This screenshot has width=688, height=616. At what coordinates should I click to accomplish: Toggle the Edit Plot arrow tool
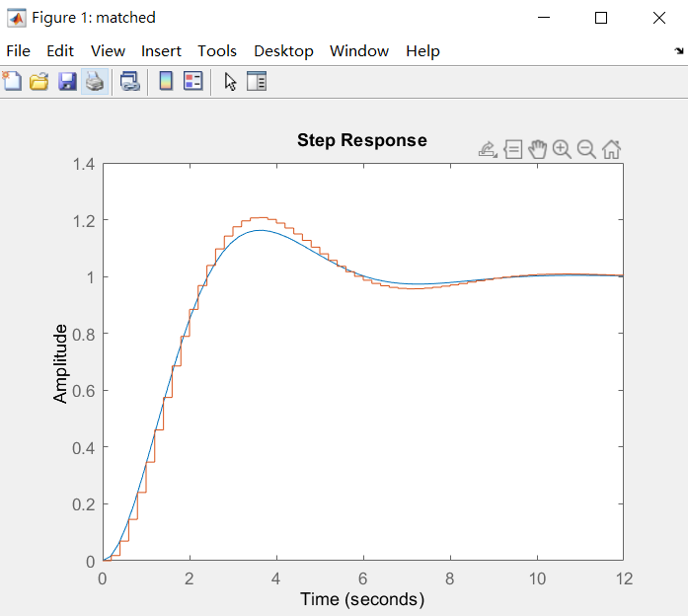[x=230, y=82]
